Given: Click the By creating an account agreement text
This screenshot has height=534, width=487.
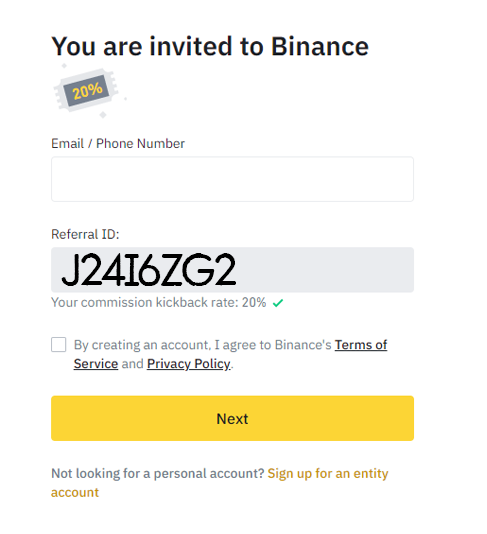Looking at the screenshot, I should pyautogui.click(x=203, y=345).
